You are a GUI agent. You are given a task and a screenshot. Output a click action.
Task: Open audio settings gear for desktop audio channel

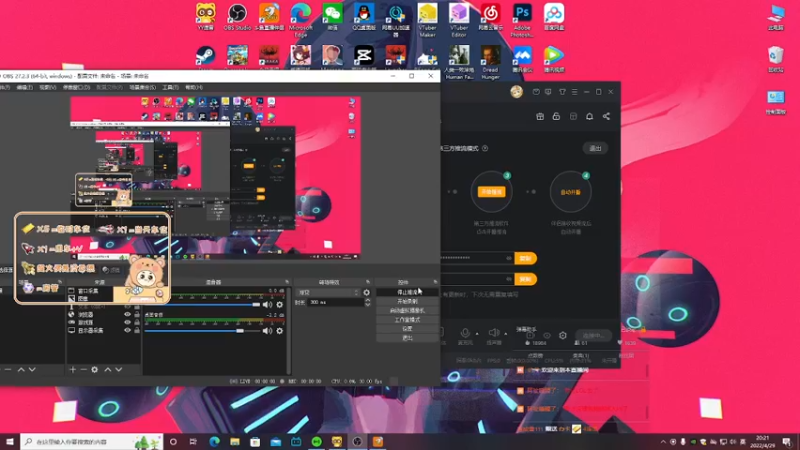(280, 331)
